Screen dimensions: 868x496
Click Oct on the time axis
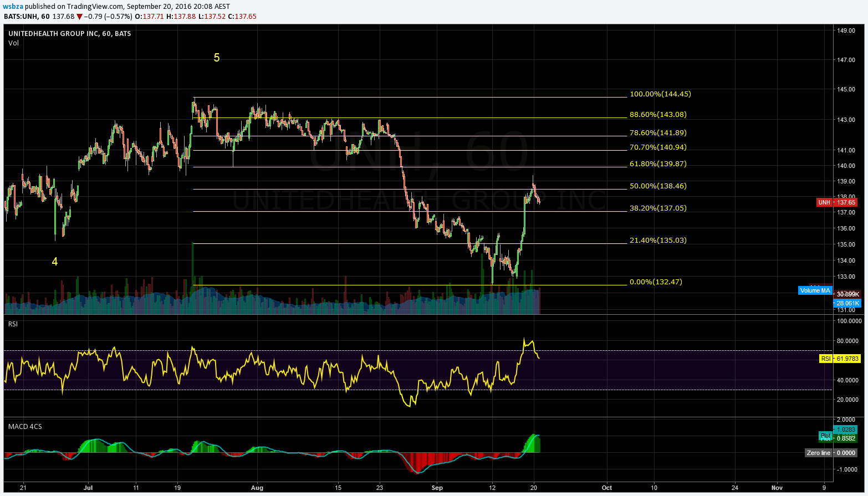(607, 488)
